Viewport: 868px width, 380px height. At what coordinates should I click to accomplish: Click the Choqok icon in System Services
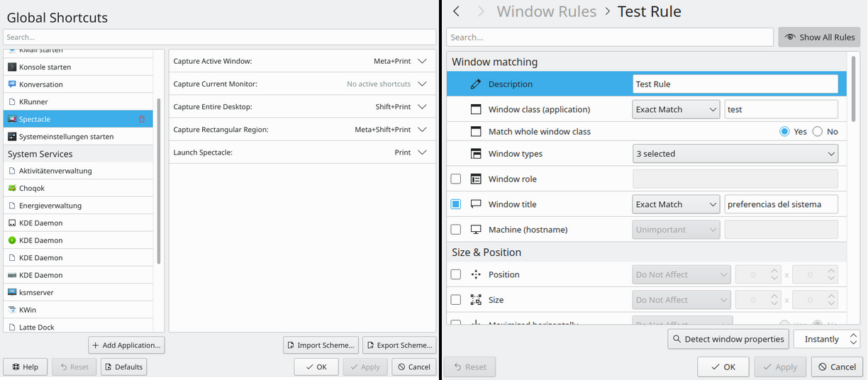point(12,189)
